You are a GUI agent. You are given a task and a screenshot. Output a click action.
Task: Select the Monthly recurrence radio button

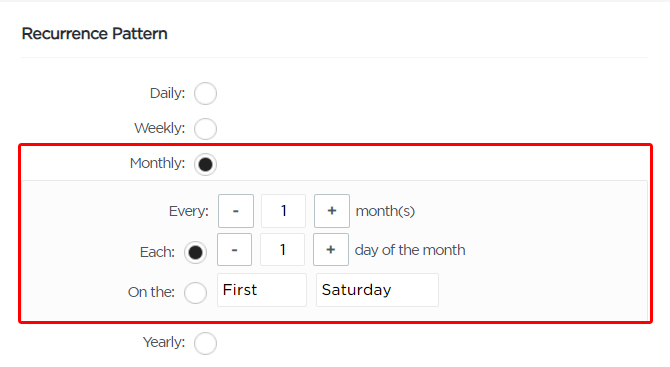click(x=205, y=164)
